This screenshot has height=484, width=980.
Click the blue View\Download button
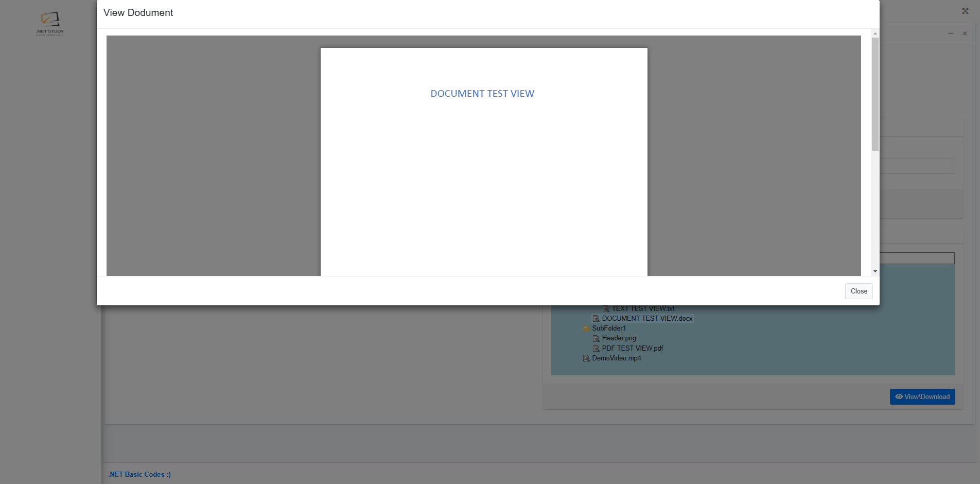[922, 396]
